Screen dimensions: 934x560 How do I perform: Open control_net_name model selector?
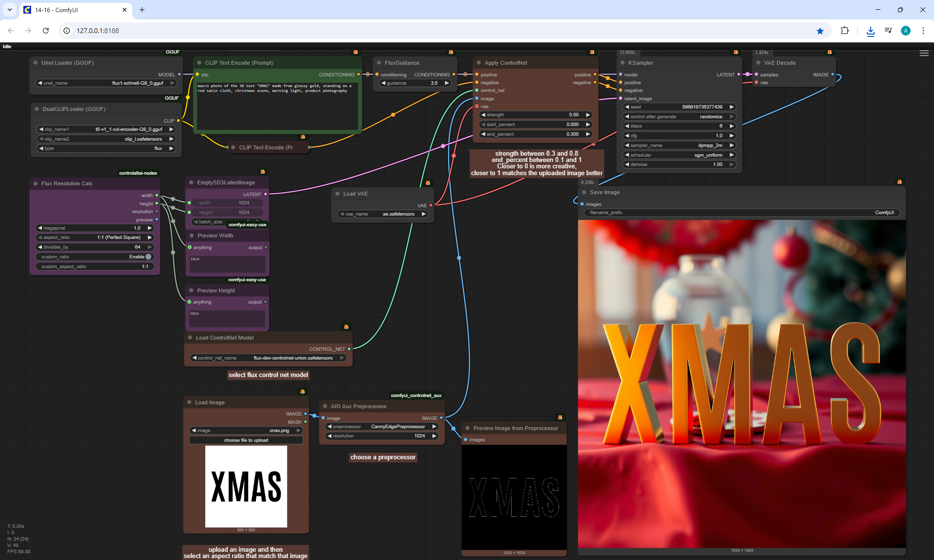(x=268, y=358)
